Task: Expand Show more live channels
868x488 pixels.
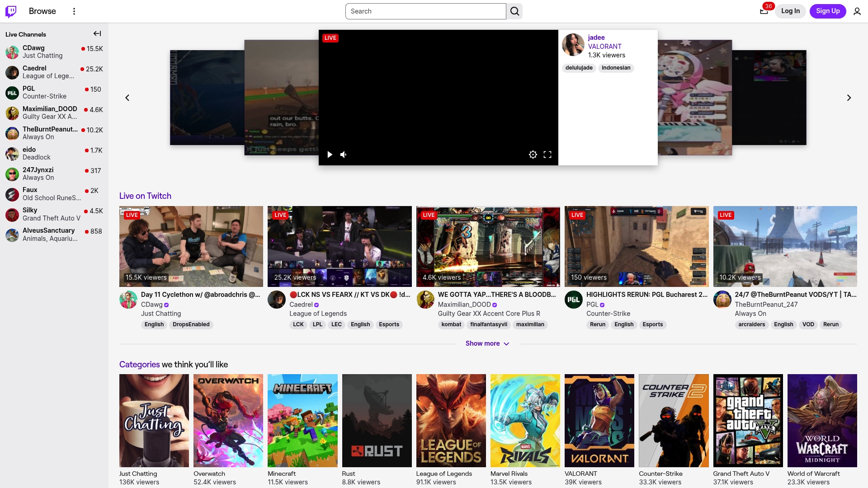Action: (487, 343)
